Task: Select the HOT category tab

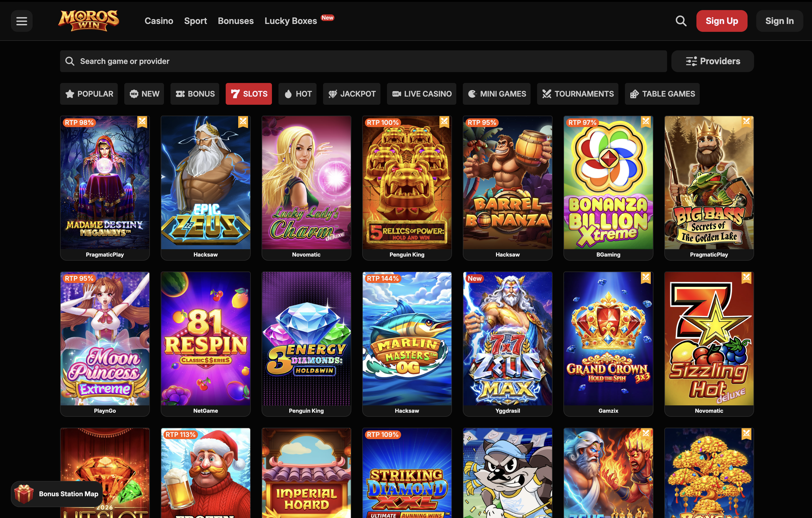Action: [297, 94]
